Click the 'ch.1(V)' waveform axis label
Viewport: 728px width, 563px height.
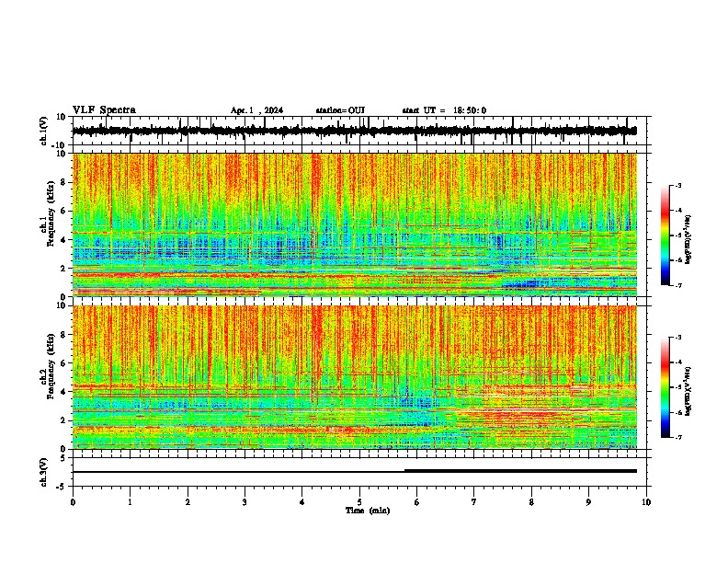tap(44, 131)
